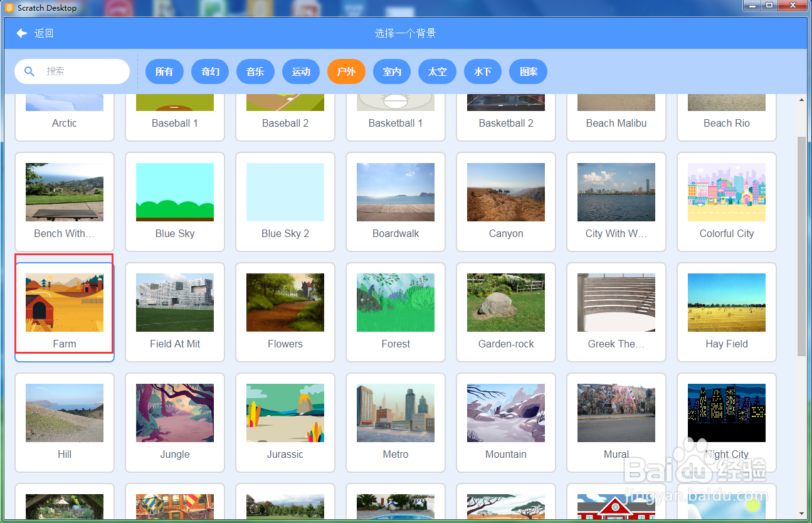Open the Mountain backdrop

click(506, 423)
